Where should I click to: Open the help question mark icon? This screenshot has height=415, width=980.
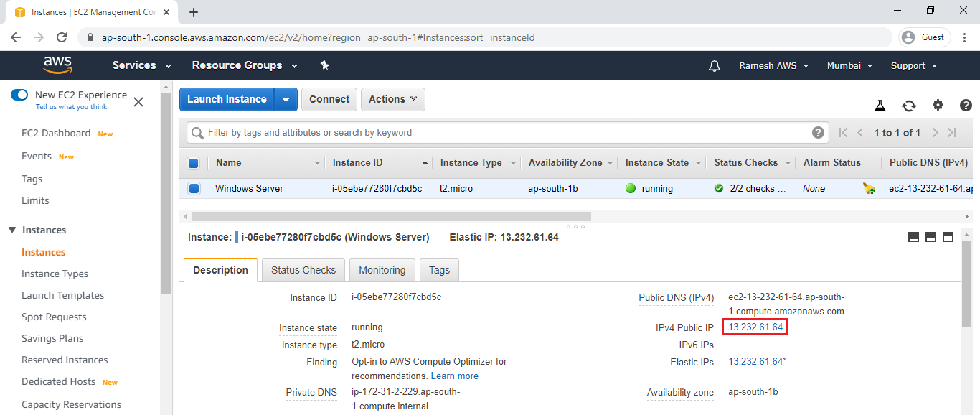point(966,106)
